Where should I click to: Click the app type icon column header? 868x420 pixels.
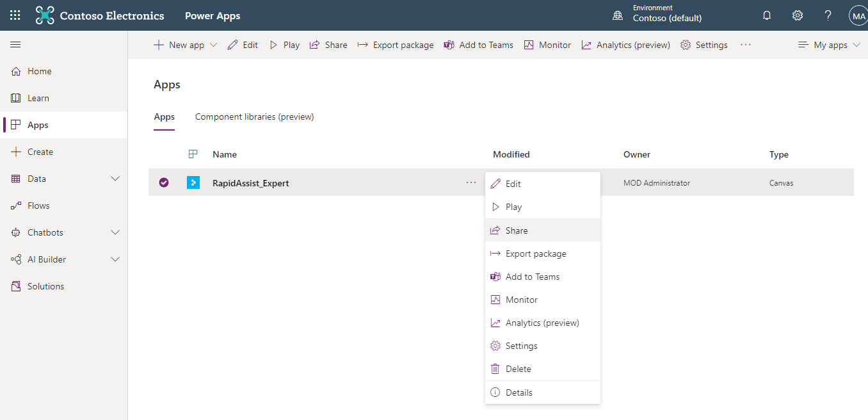pyautogui.click(x=193, y=154)
